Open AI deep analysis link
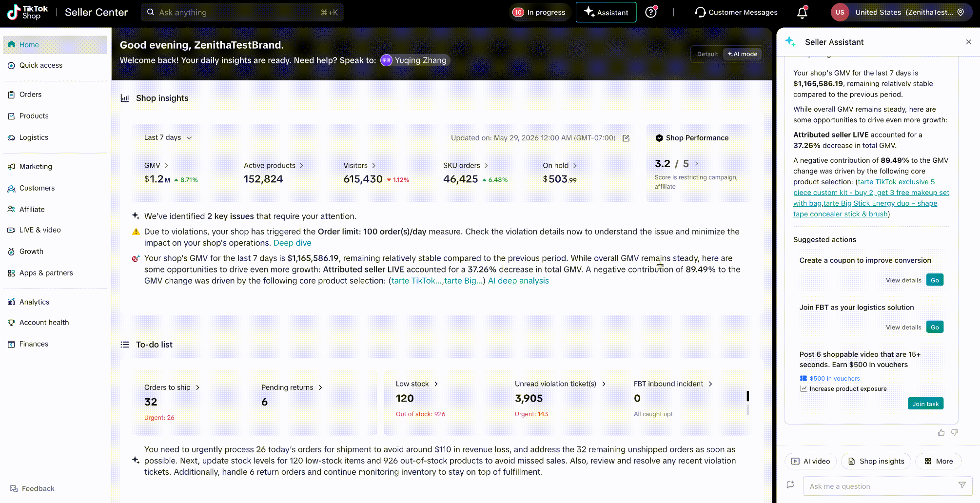The width and height of the screenshot is (980, 503). (x=518, y=281)
